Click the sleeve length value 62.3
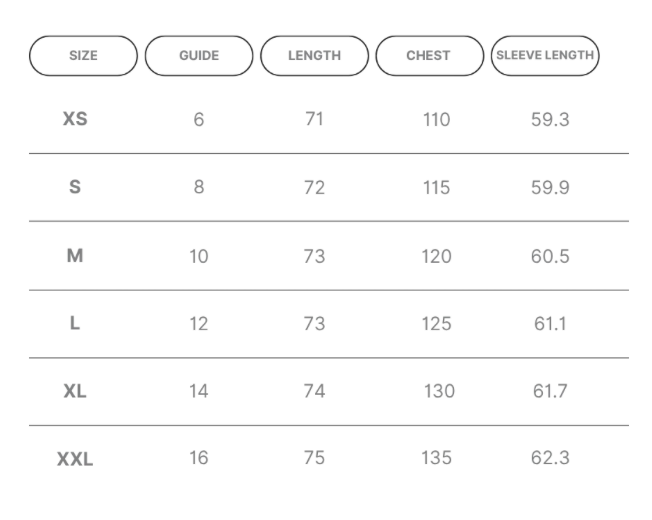Image resolution: width=652 pixels, height=520 pixels. click(x=550, y=458)
